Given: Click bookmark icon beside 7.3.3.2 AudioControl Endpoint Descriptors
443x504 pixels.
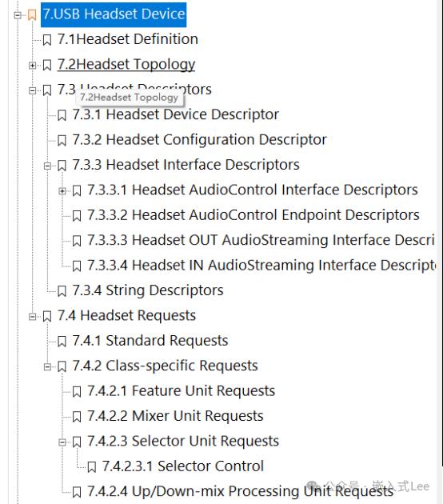Looking at the screenshot, I should [x=77, y=216].
